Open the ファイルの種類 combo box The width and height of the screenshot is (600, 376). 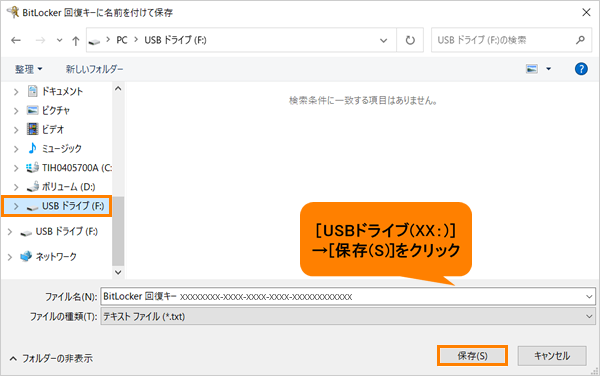348,316
